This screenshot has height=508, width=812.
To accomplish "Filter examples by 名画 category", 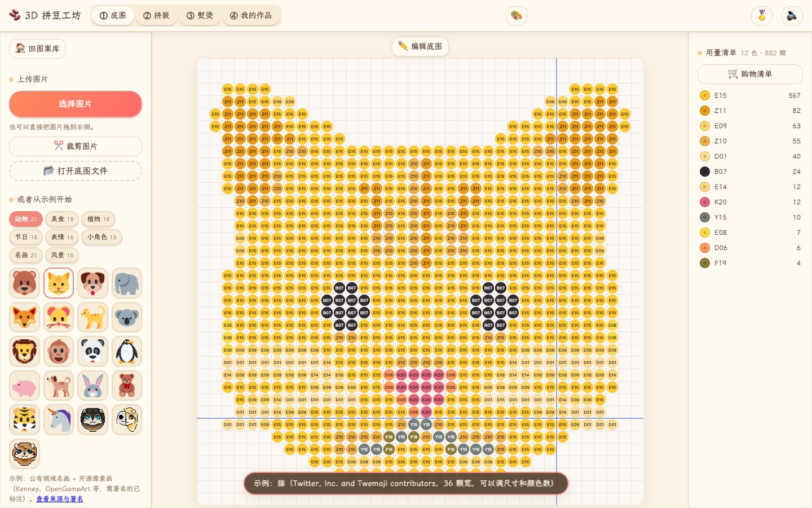I will 26,255.
